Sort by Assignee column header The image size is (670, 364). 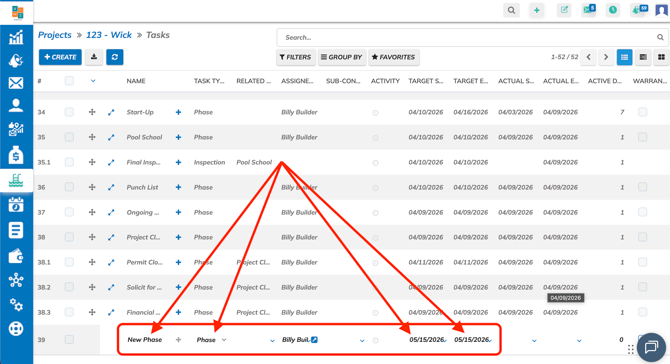point(297,81)
